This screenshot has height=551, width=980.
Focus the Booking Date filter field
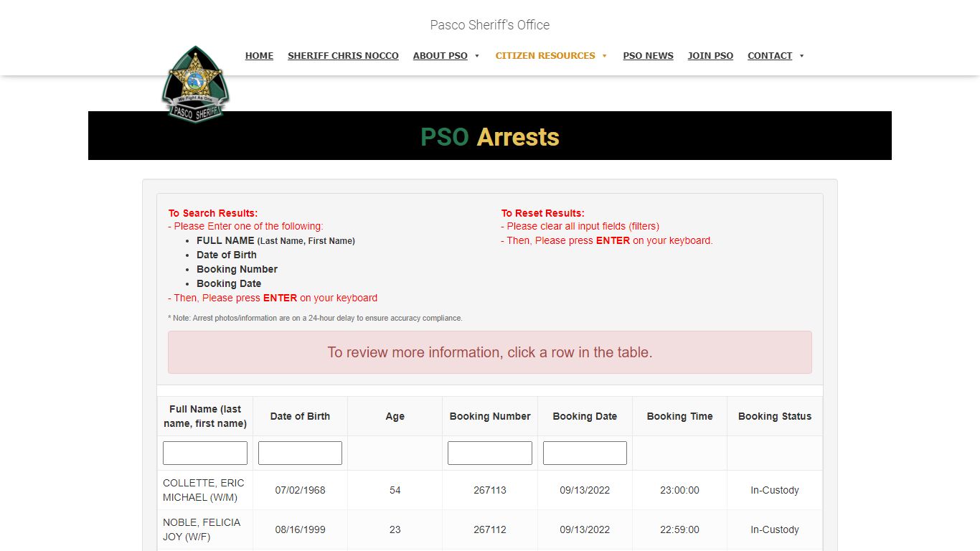585,453
